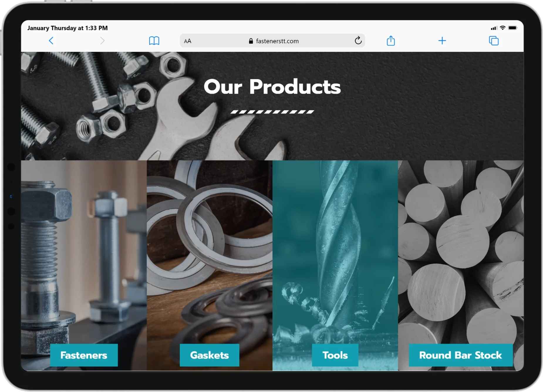Reload the page with the refresh icon
The image size is (543, 392).
(358, 40)
